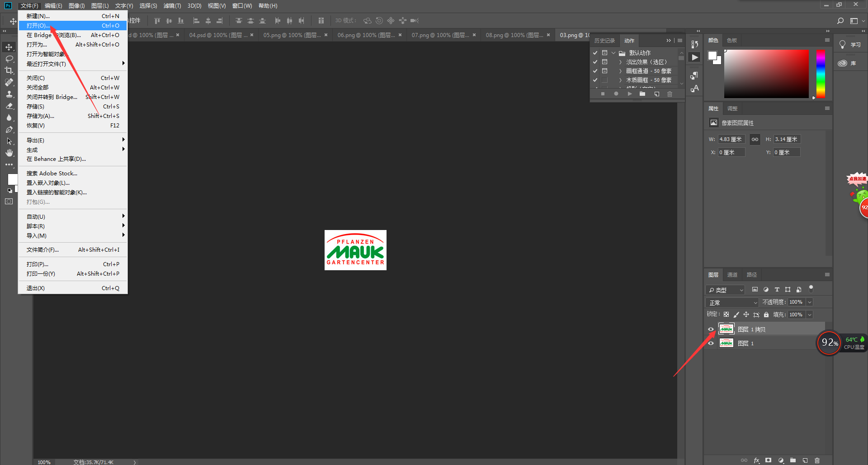Open the Character styles panel icon
The width and height of the screenshot is (868, 465).
tap(695, 89)
